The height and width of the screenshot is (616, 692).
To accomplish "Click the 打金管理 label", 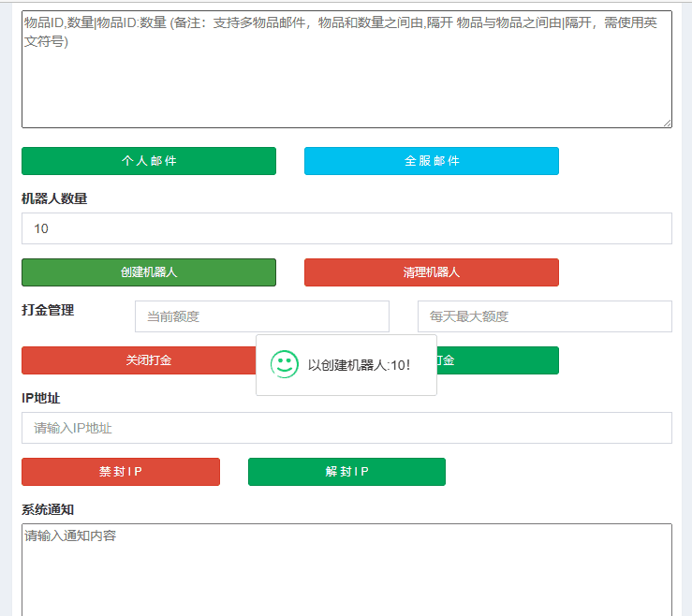I will tap(48, 310).
